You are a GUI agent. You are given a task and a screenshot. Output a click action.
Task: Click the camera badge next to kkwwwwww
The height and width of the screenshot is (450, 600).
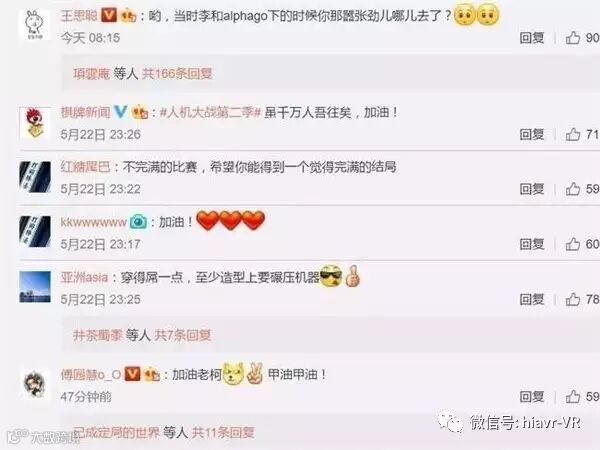click(138, 222)
